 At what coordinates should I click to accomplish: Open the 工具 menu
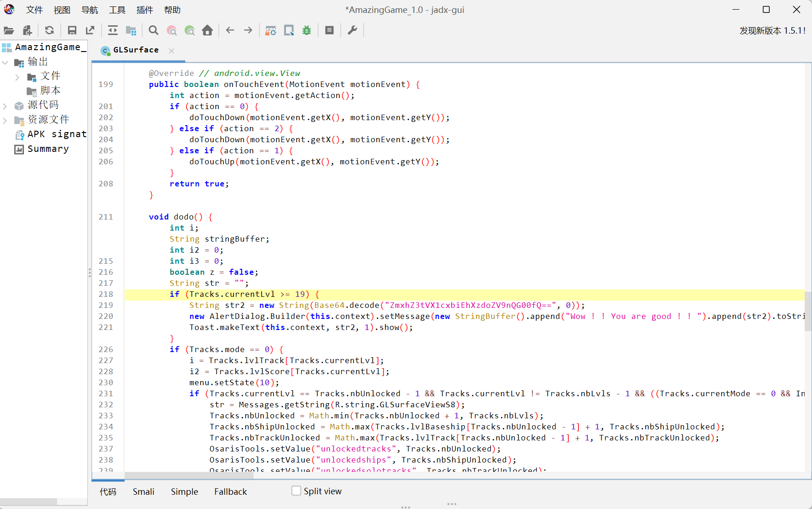click(x=117, y=10)
